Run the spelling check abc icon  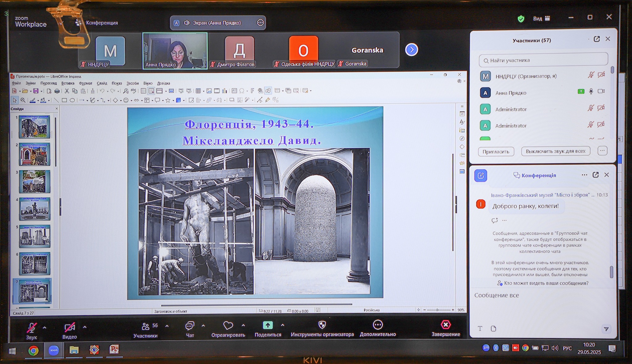(x=133, y=91)
